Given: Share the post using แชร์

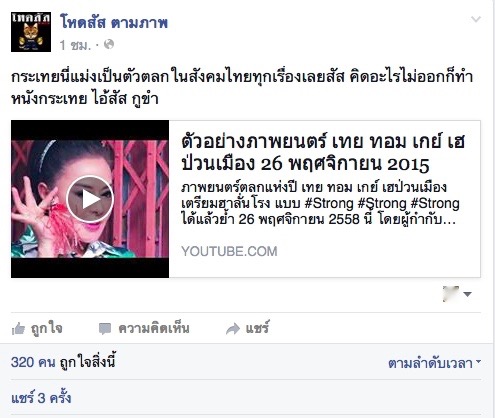Looking at the screenshot, I should tap(247, 328).
